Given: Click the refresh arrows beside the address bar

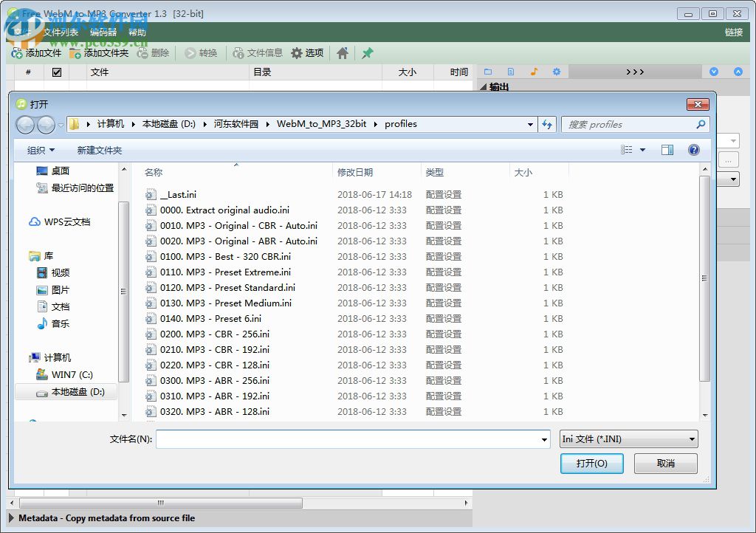Looking at the screenshot, I should click(x=547, y=124).
